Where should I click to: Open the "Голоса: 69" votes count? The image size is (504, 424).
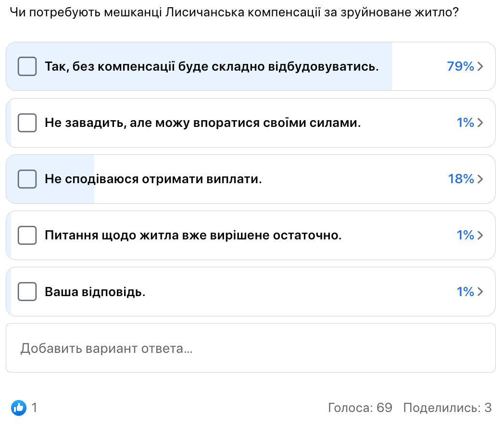pyautogui.click(x=360, y=408)
